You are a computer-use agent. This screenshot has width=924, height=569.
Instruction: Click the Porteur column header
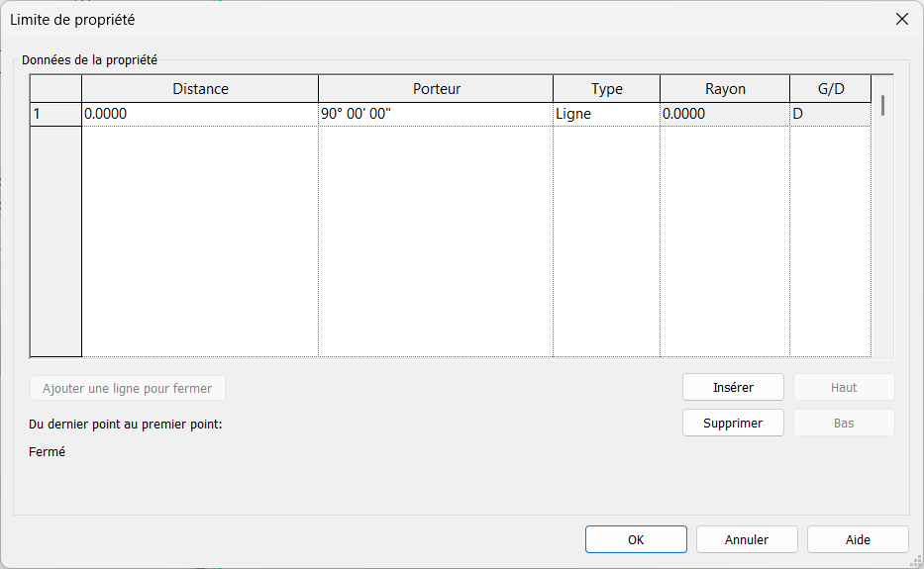(436, 89)
